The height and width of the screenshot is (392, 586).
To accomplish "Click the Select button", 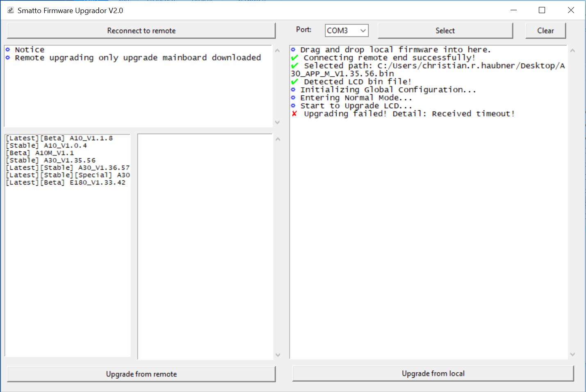I will (x=445, y=31).
